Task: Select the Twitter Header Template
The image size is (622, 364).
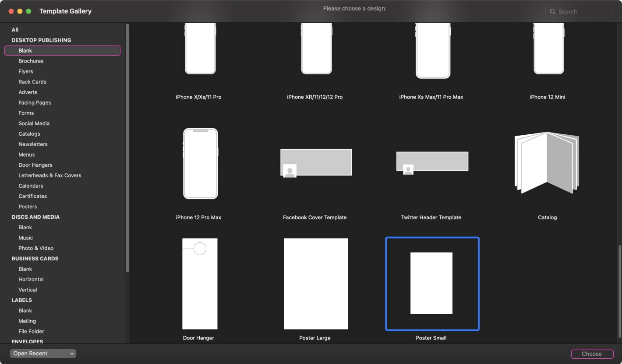Action: point(432,161)
